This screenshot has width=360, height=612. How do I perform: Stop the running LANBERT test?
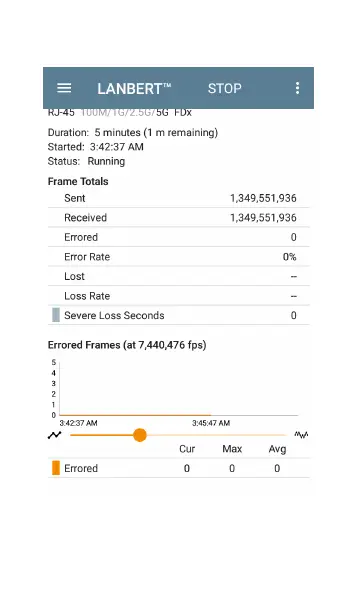[x=225, y=89]
